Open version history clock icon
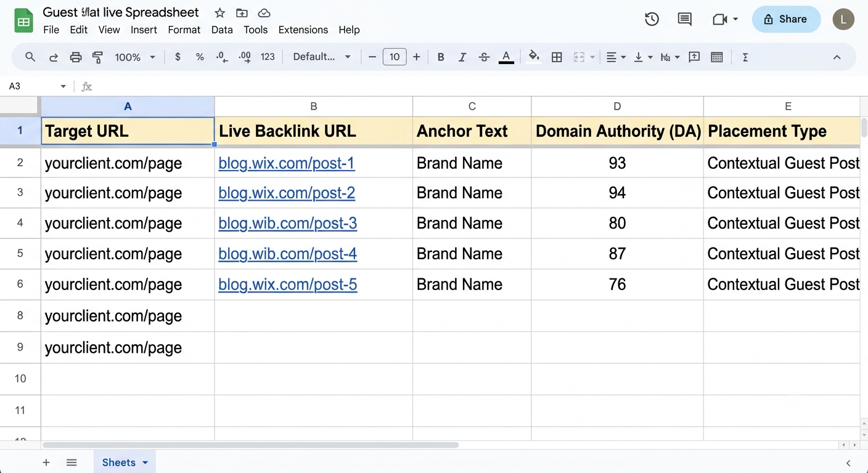 tap(652, 19)
